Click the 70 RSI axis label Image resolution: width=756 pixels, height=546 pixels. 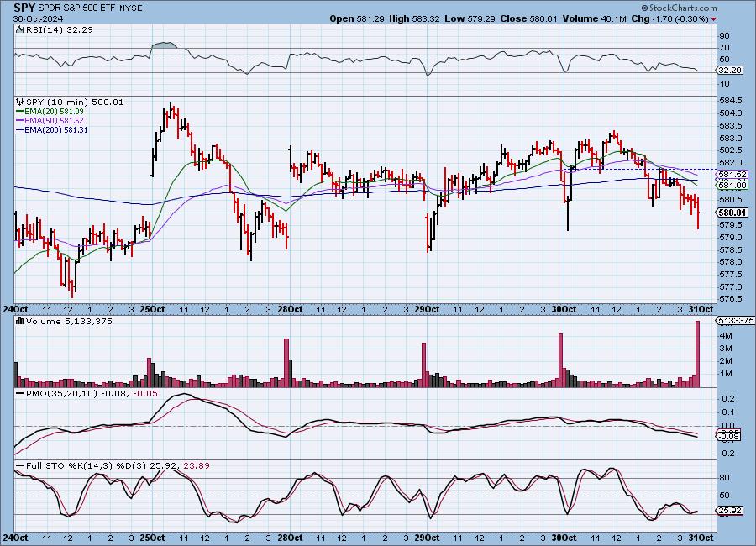pos(725,48)
